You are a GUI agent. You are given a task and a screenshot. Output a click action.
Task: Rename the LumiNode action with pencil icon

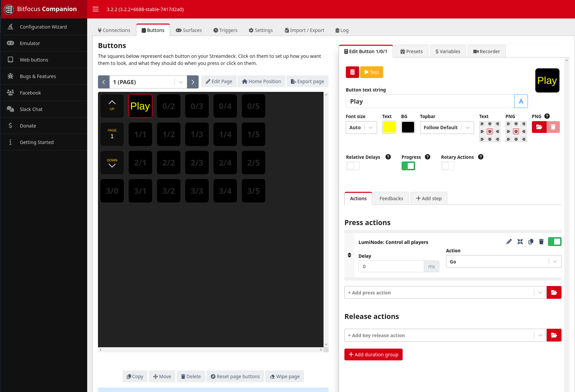point(509,242)
